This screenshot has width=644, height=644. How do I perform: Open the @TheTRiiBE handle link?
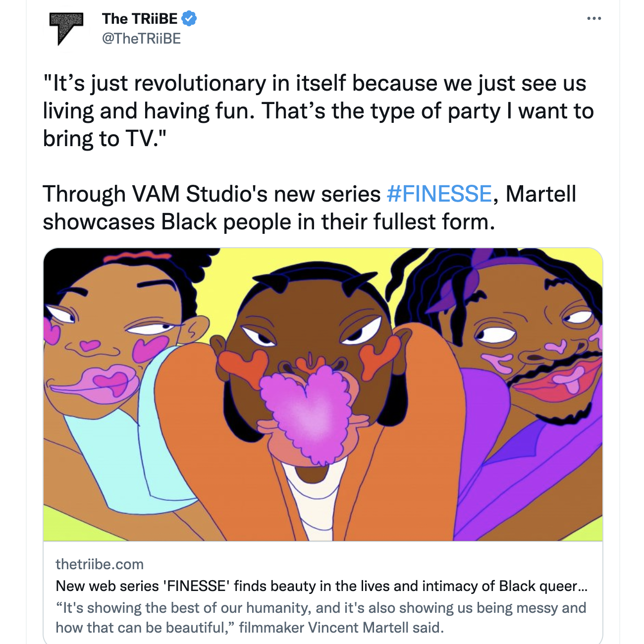(141, 39)
